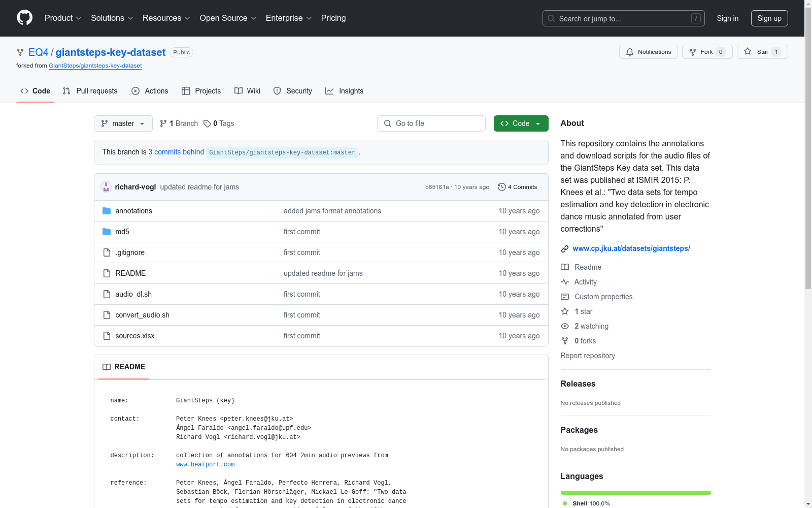Click the branch icon beside 1 Branch
Image resolution: width=812 pixels, height=508 pixels.
coord(163,123)
